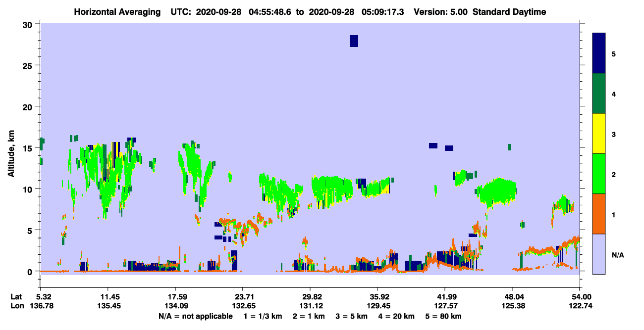Image resolution: width=644 pixels, height=330 pixels.
Task: Click the dark green color bar segment labeled 4
Action: pyautogui.click(x=599, y=94)
